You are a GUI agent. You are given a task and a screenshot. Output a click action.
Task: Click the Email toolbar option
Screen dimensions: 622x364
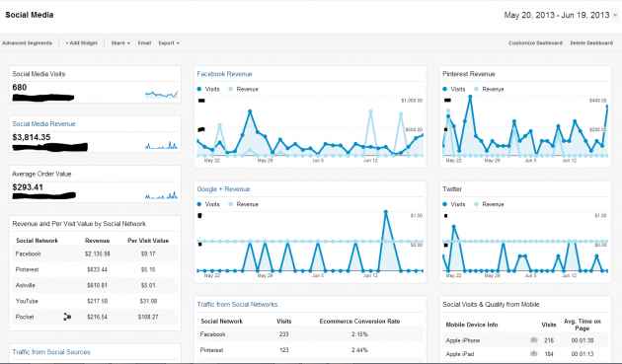coord(144,42)
